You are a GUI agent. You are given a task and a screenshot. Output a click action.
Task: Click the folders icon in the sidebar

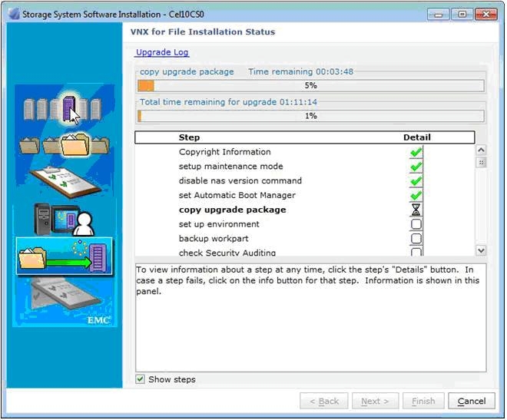tap(64, 146)
